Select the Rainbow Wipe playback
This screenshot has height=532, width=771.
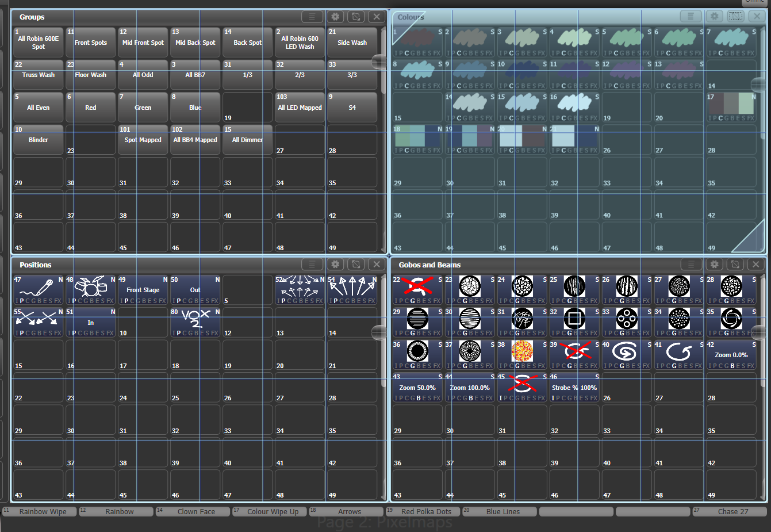point(40,511)
